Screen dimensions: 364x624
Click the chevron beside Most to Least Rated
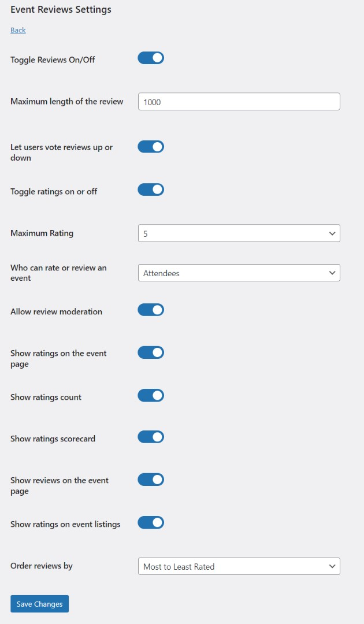tap(332, 566)
